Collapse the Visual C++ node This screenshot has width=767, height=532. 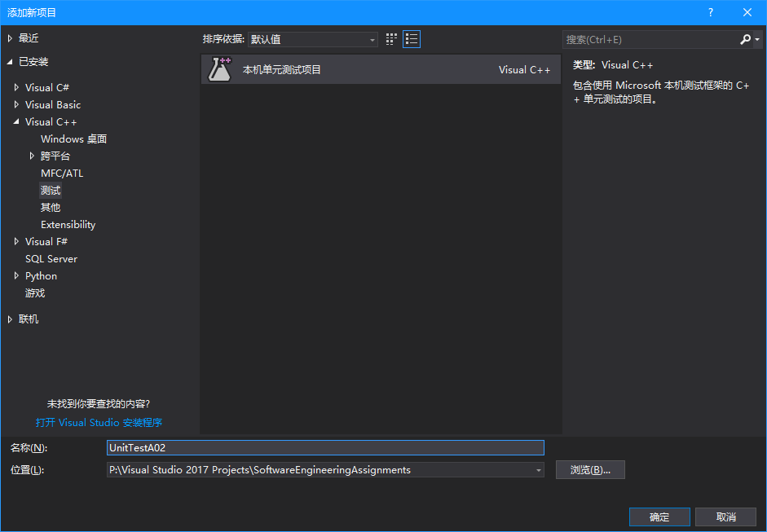coord(16,121)
